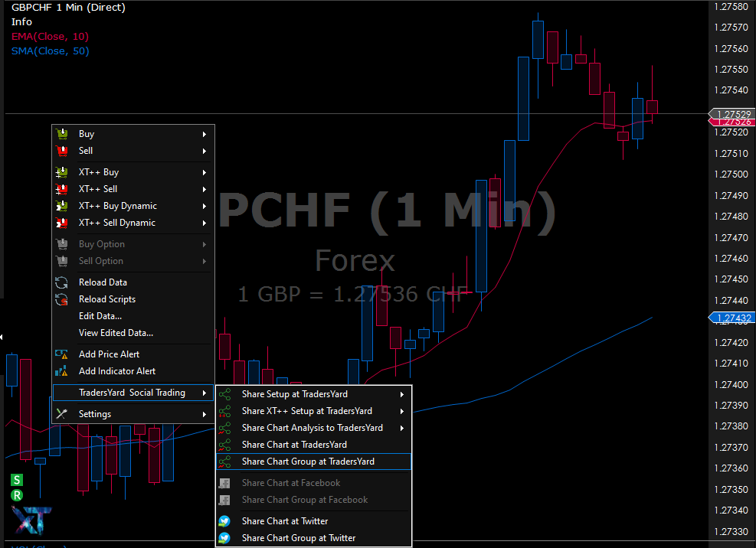Expand the XT++ Buy Dynamic submenu arrow
This screenshot has height=548, width=756.
click(x=205, y=206)
